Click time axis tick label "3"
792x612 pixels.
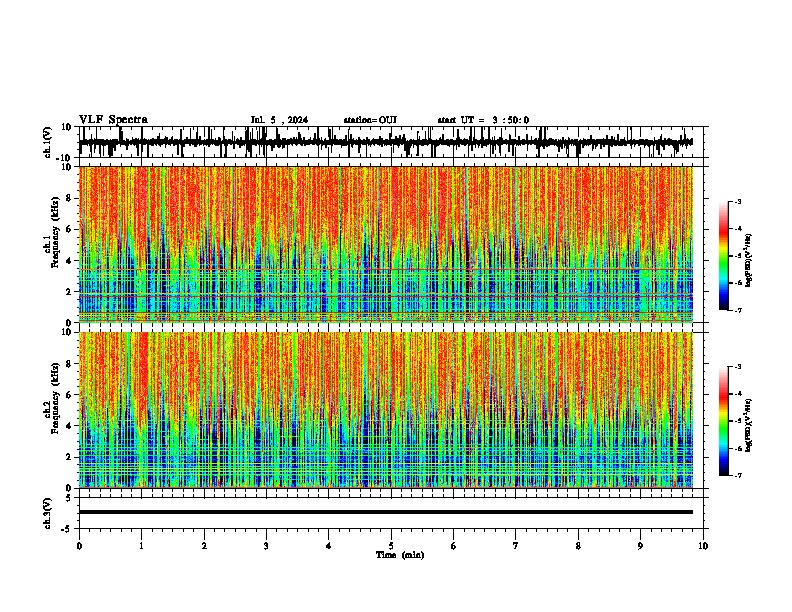point(266,546)
